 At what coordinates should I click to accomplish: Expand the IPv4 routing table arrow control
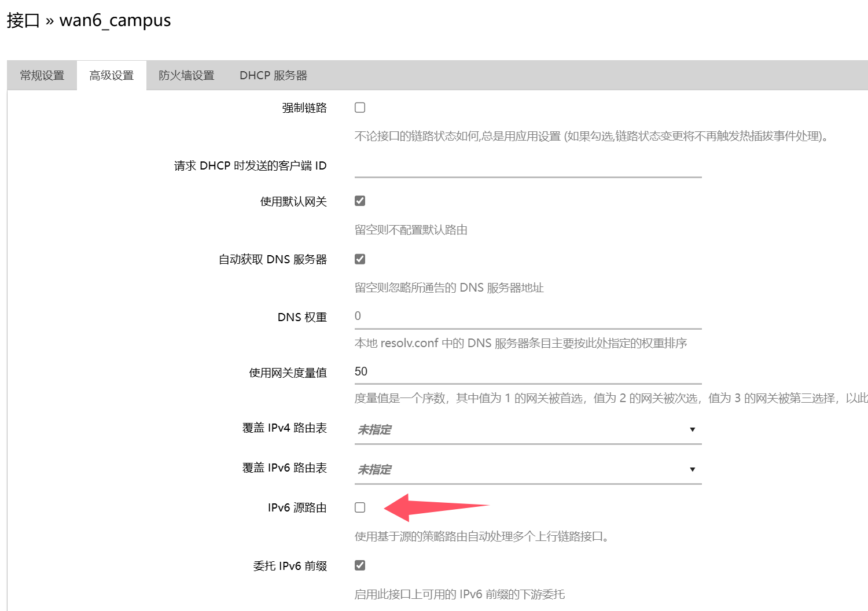(692, 429)
